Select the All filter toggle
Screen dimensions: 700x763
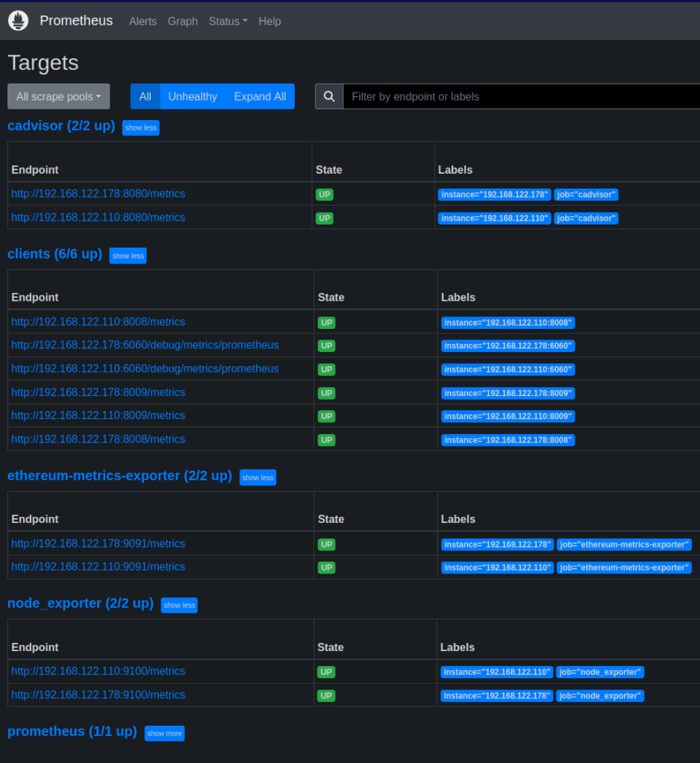coord(145,96)
